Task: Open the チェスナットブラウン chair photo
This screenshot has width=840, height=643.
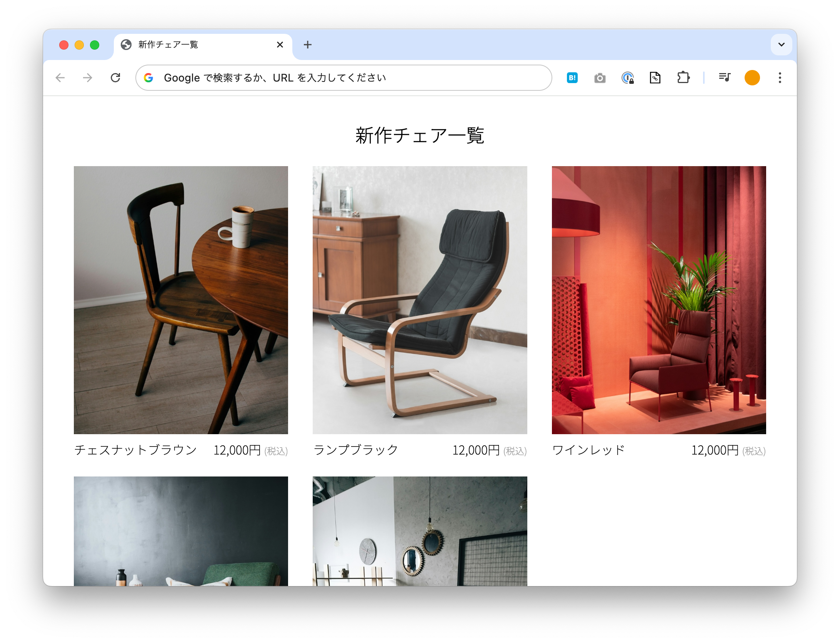Action: (x=181, y=300)
